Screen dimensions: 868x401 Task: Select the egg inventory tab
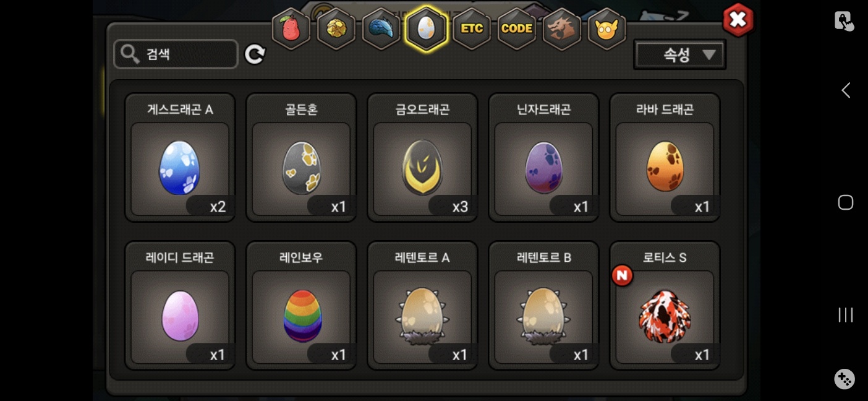[x=426, y=28]
